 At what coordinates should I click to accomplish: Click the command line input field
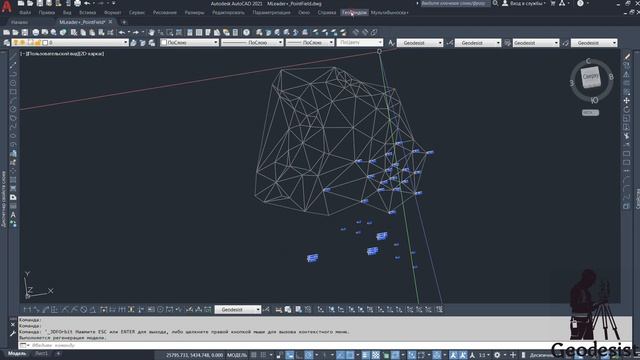point(286,345)
